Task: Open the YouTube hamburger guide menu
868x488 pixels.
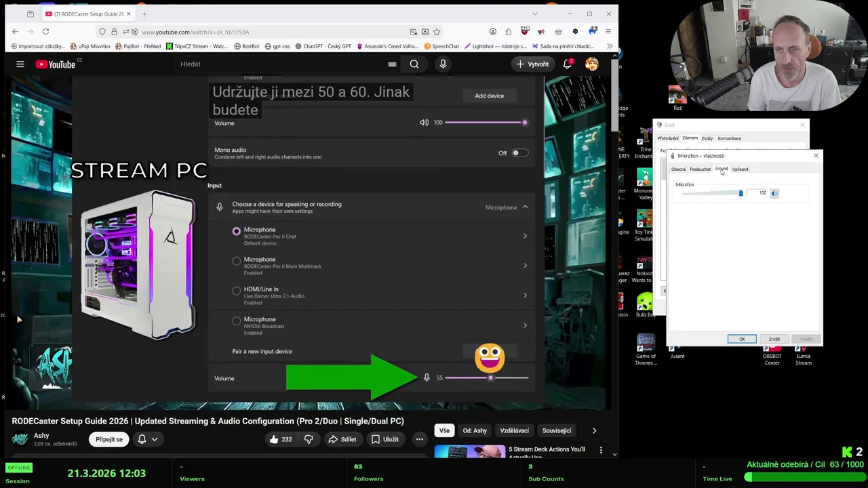Action: tap(20, 64)
